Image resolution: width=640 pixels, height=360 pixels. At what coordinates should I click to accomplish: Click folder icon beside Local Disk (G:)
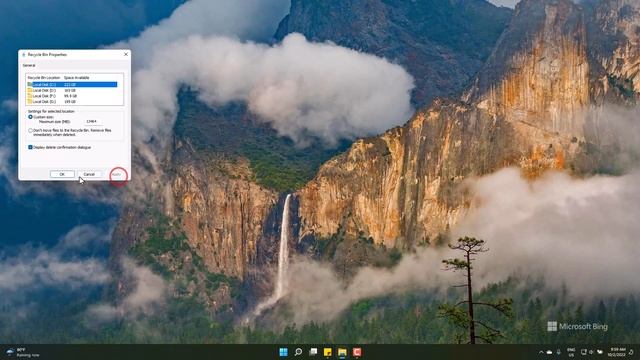click(x=30, y=101)
